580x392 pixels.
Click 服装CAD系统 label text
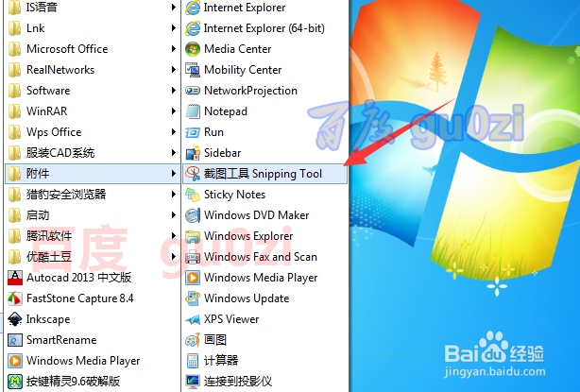[x=60, y=153]
